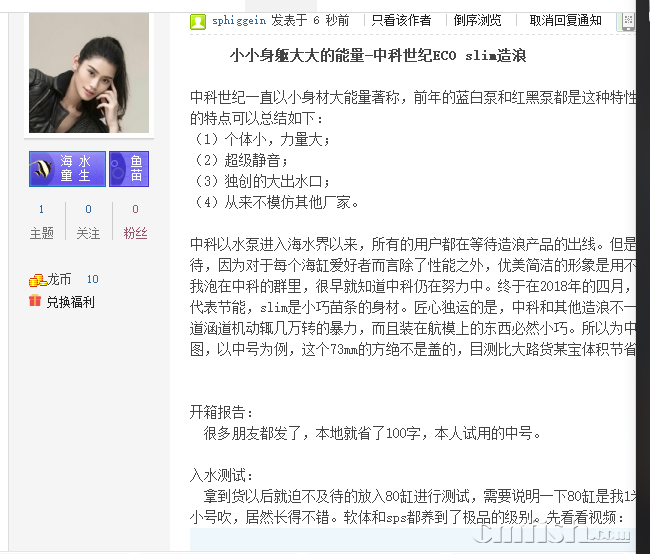Select 只看该作者 to filter by author
650x554 pixels.
click(x=401, y=20)
